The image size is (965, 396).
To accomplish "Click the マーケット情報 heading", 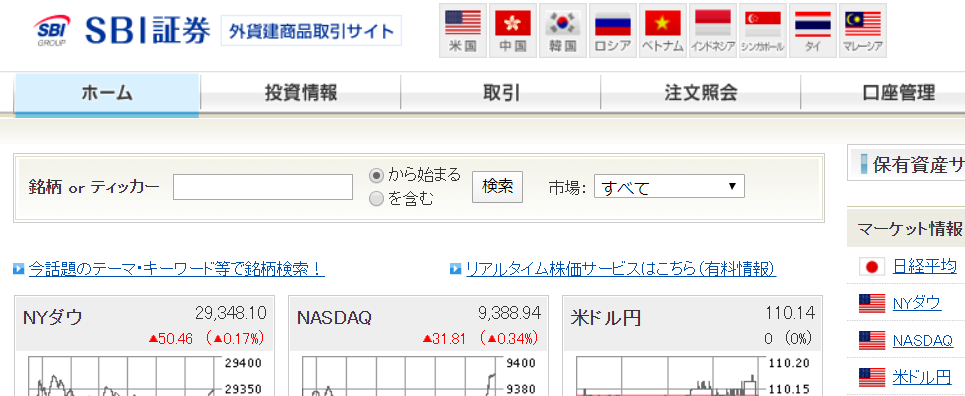I will coord(910,228).
